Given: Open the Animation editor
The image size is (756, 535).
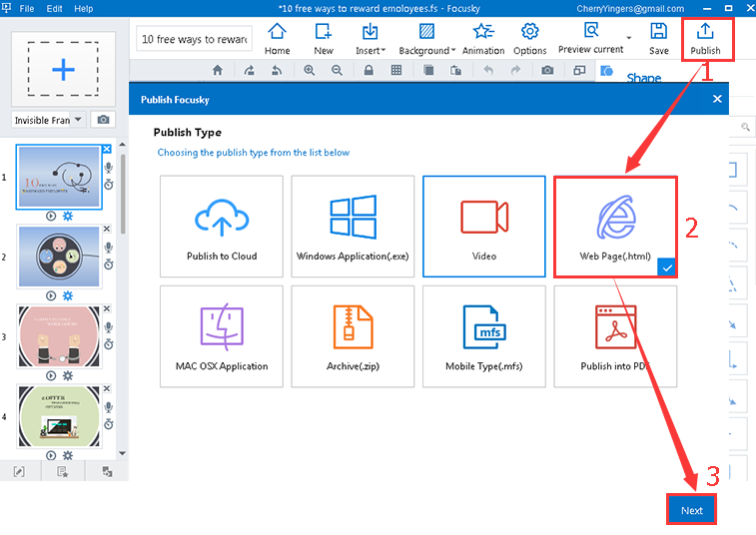Looking at the screenshot, I should coord(483,39).
